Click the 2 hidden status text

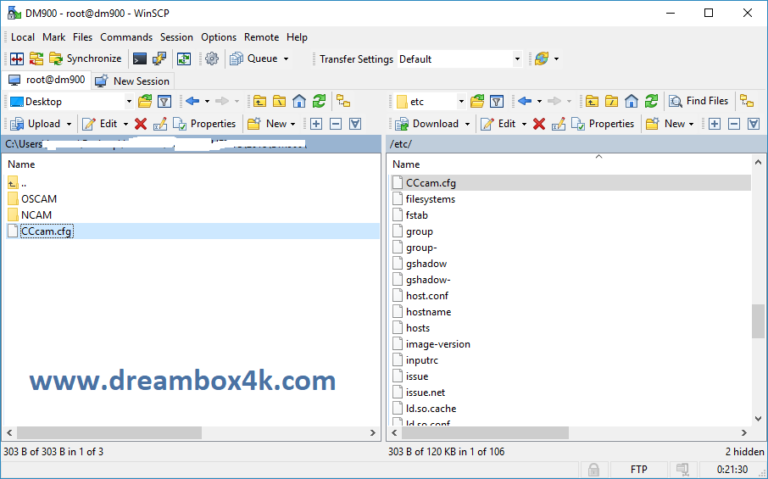point(744,452)
